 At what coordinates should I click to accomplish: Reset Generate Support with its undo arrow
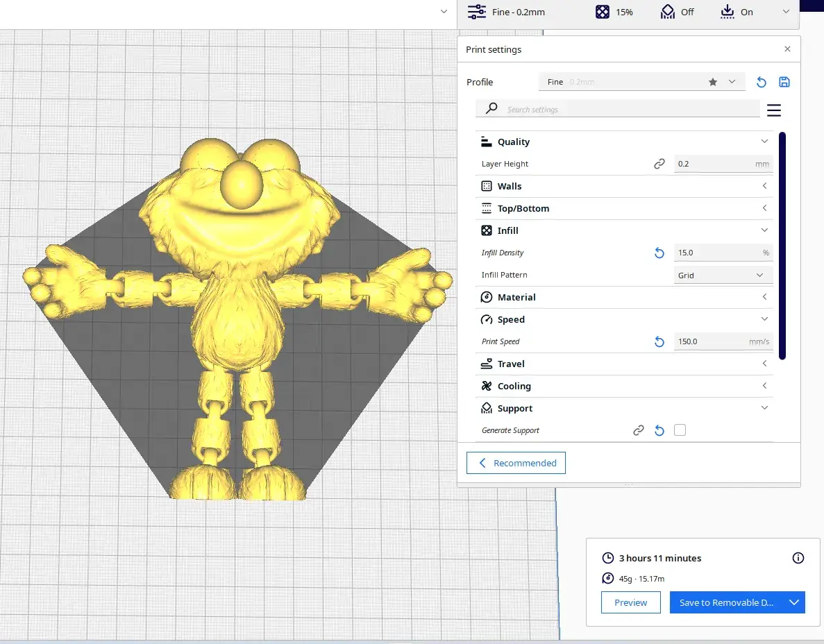[x=659, y=431]
